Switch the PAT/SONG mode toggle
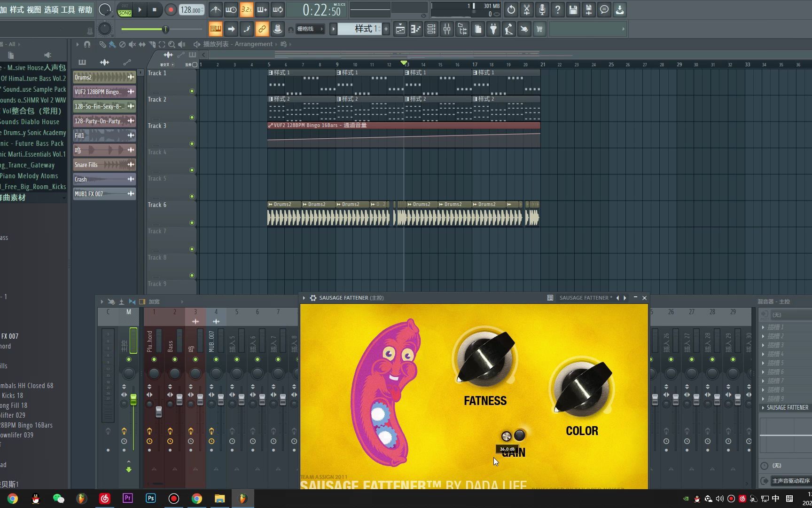Viewport: 812px width, 508px height. pyautogui.click(x=125, y=10)
